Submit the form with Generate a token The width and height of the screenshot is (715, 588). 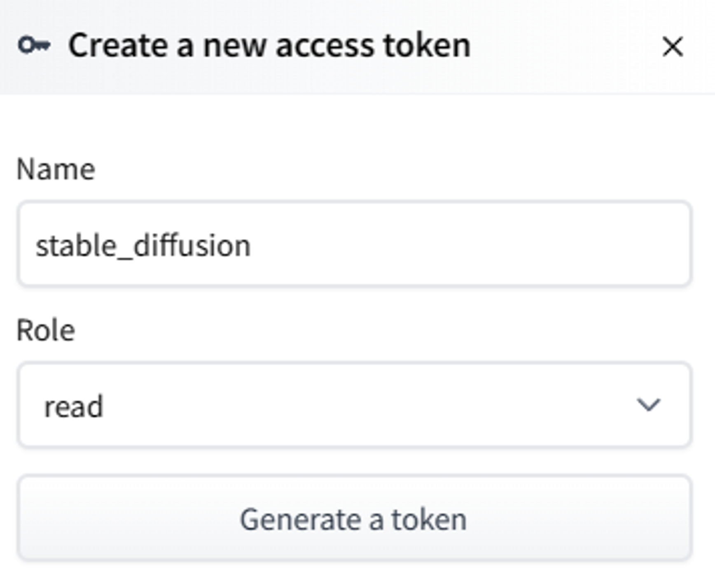click(354, 518)
